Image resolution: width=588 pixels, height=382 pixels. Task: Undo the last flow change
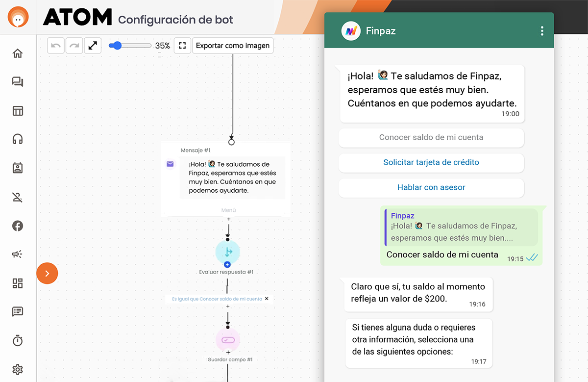[56, 46]
